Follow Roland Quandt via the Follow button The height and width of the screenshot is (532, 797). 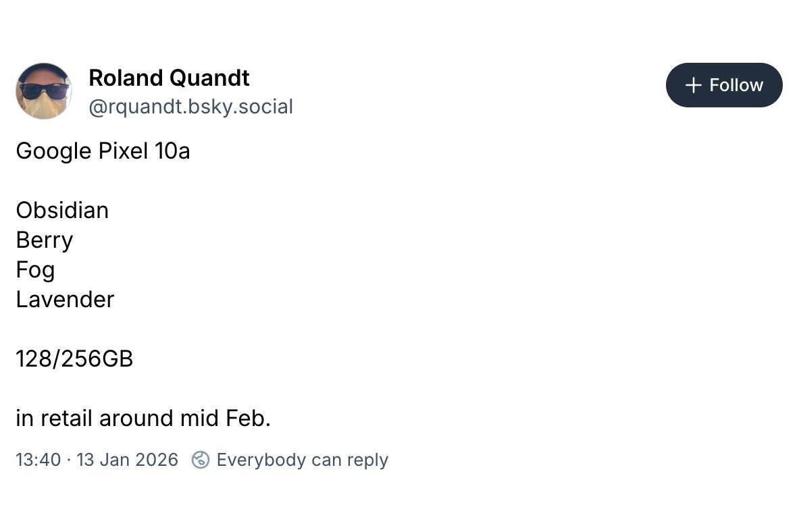click(724, 85)
